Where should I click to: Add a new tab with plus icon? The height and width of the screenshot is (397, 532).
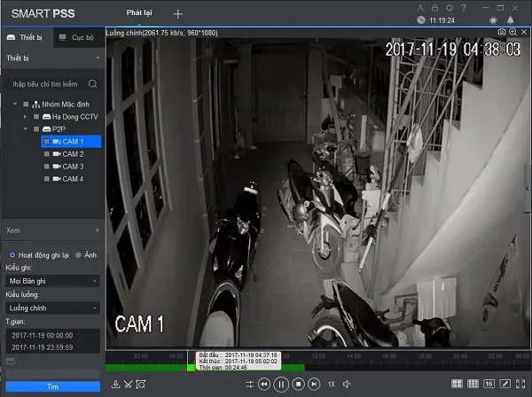pyautogui.click(x=178, y=14)
